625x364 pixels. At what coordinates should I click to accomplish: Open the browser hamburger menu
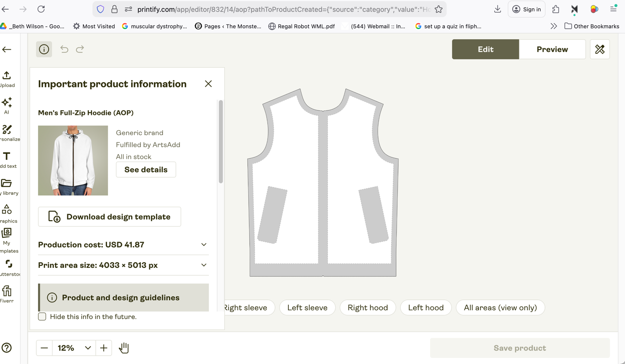click(x=613, y=9)
